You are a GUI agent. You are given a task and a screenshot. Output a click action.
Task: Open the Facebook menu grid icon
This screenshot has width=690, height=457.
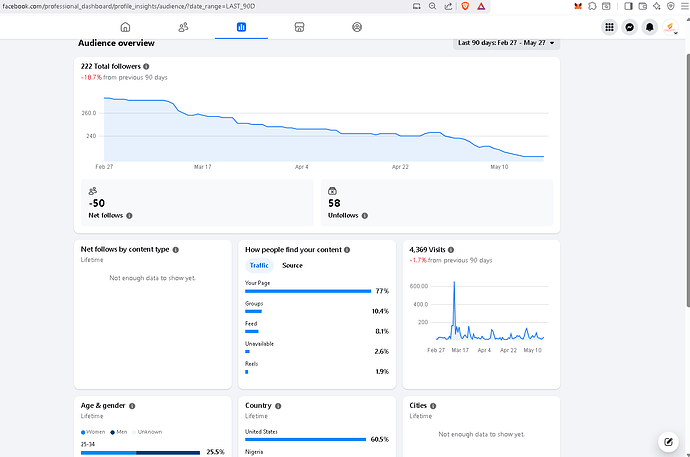(609, 27)
